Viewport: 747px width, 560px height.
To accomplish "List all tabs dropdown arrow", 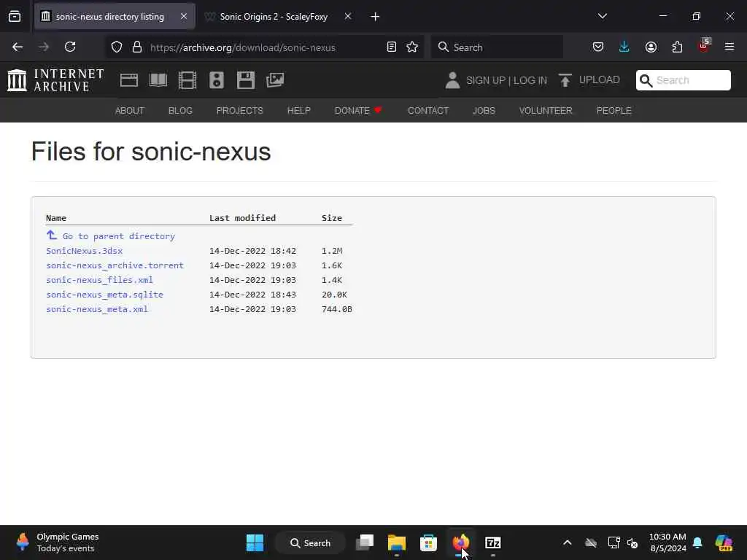I will click(x=603, y=16).
